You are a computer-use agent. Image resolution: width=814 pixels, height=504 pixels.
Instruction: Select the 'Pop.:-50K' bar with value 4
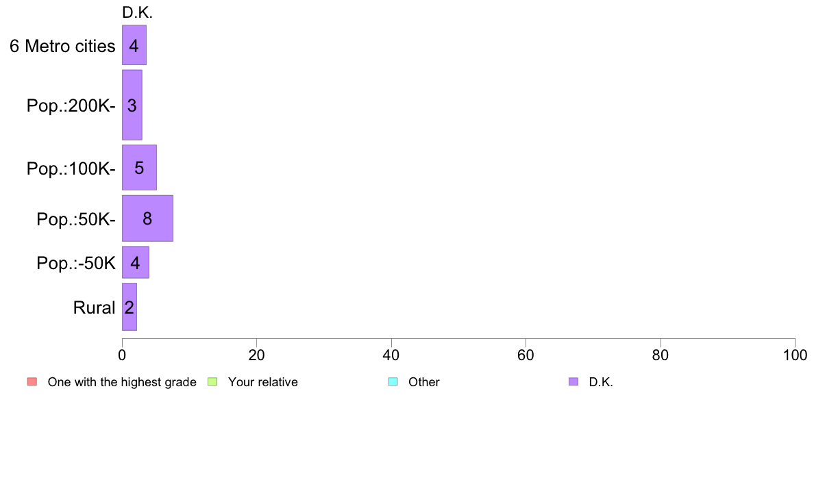coord(136,263)
